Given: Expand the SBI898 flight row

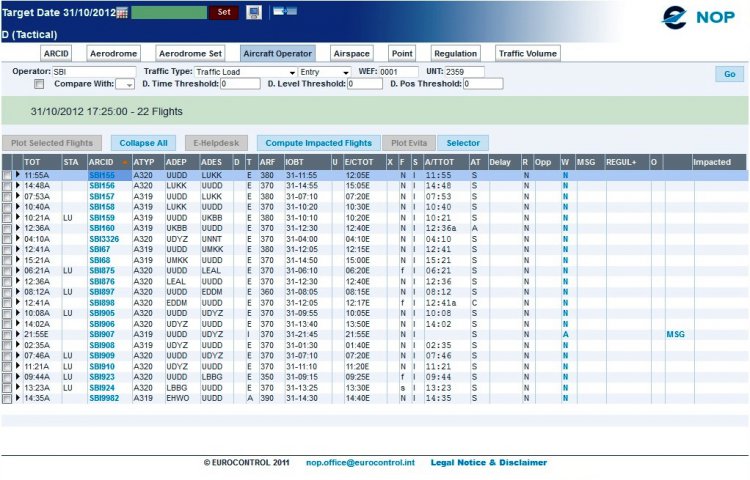Looking at the screenshot, I should click(x=18, y=302).
